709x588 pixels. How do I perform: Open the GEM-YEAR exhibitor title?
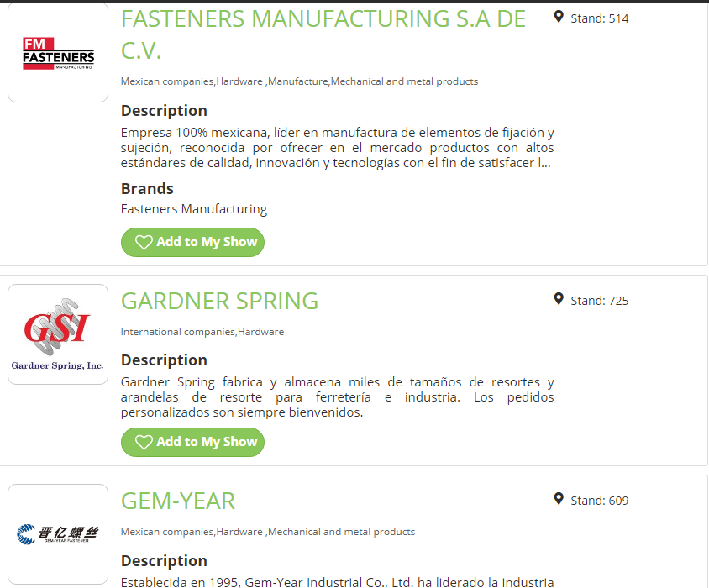pos(178,501)
